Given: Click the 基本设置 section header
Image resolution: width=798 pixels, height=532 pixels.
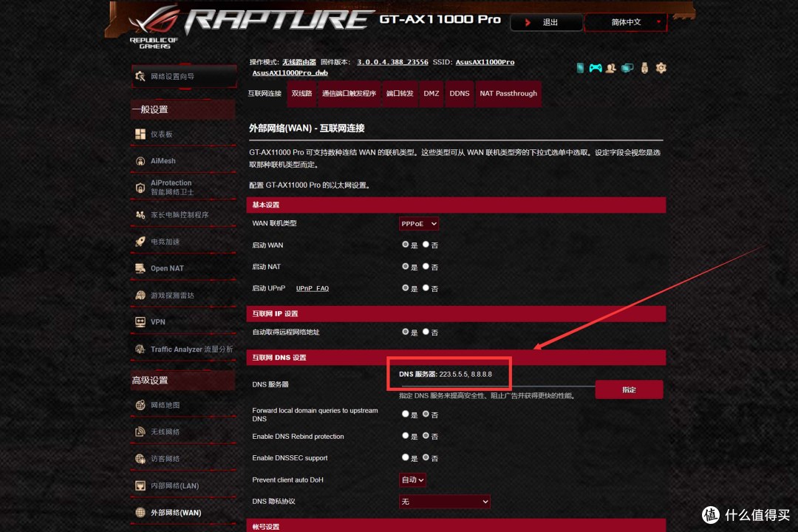Looking at the screenshot, I should pyautogui.click(x=456, y=205).
